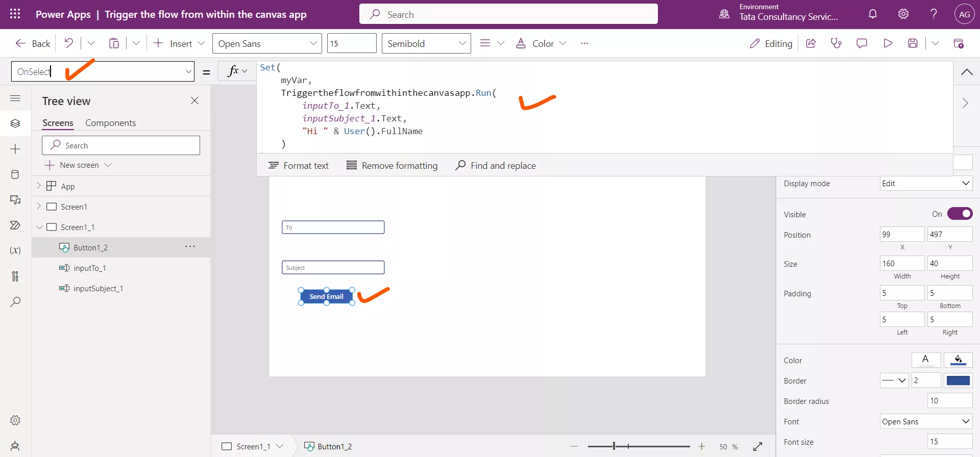Open the app launcher waffle icon

[15, 14]
